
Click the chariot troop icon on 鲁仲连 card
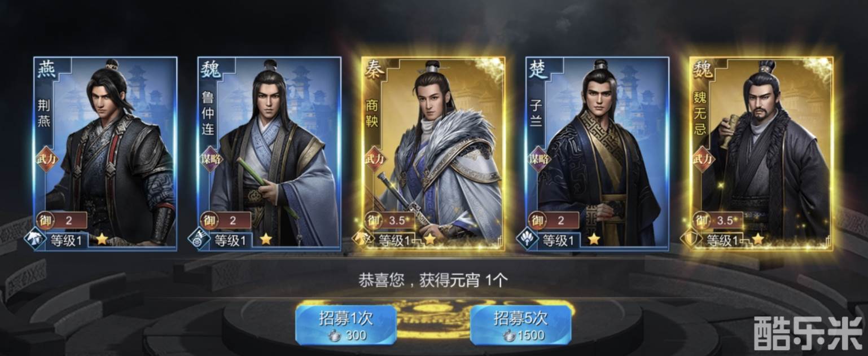pos(198,239)
